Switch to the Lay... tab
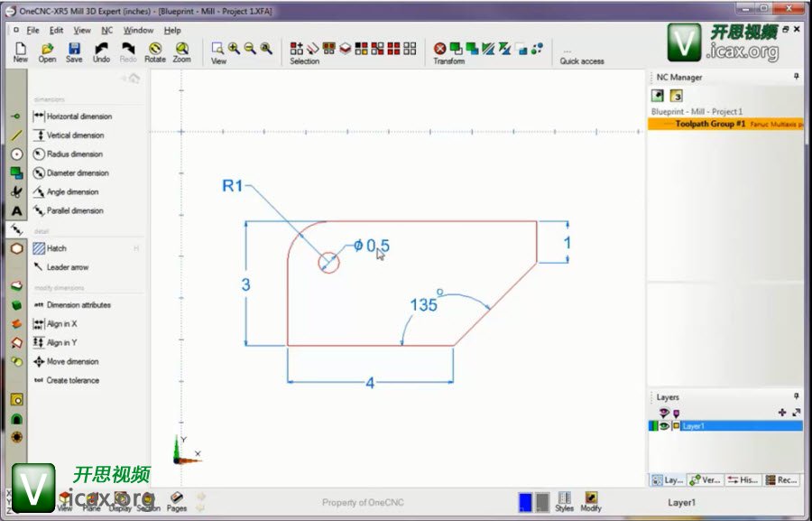Image resolution: width=812 pixels, height=521 pixels. 668,480
